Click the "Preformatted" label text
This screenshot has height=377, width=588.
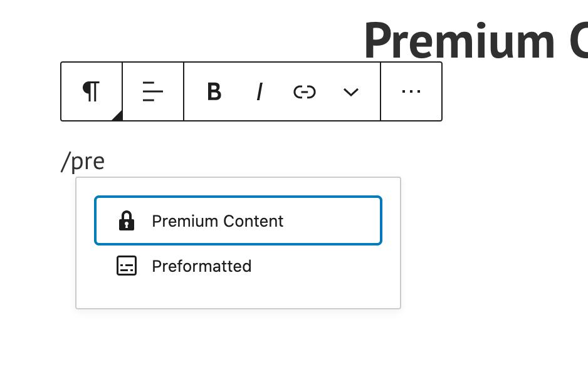[x=201, y=266]
